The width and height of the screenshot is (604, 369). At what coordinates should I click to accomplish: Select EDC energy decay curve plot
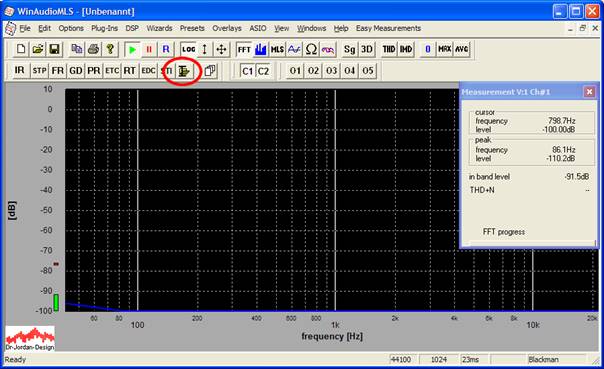(x=148, y=70)
